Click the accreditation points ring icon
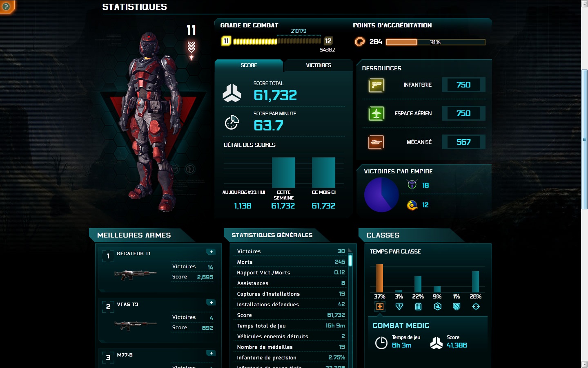 (360, 42)
